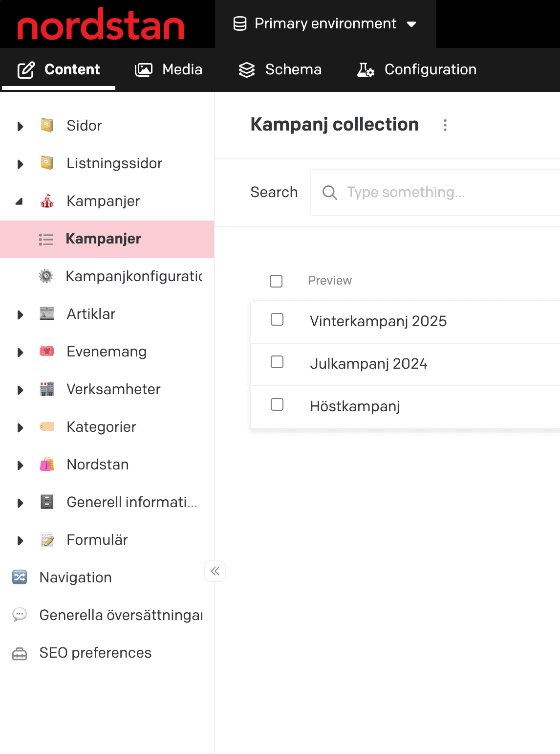Viewport: 560px width, 754px height.
Task: Select the Julkampanj 2024 checkbox
Action: [277, 362]
